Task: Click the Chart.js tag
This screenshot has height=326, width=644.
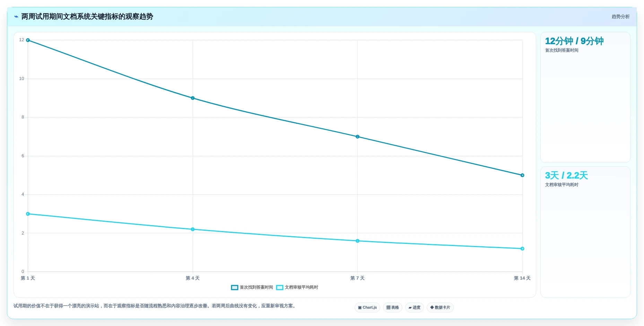Action: (x=367, y=308)
